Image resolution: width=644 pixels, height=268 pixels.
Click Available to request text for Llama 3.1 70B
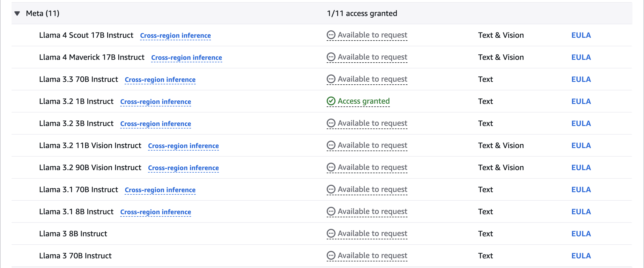tap(372, 189)
